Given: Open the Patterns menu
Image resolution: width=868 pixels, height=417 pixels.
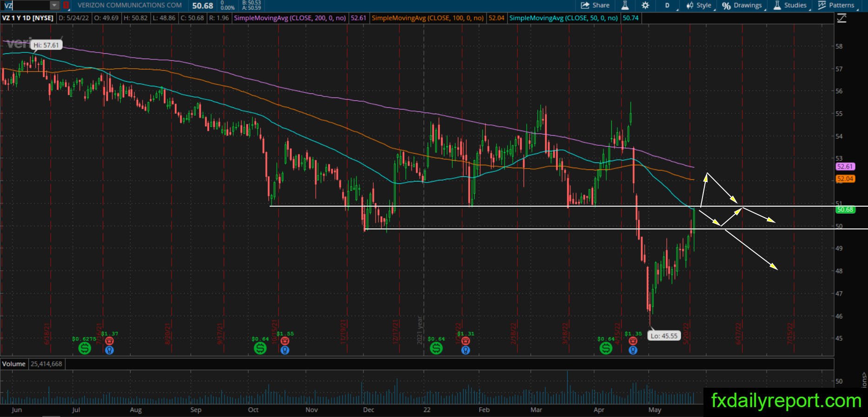Looking at the screenshot, I should click(836, 6).
